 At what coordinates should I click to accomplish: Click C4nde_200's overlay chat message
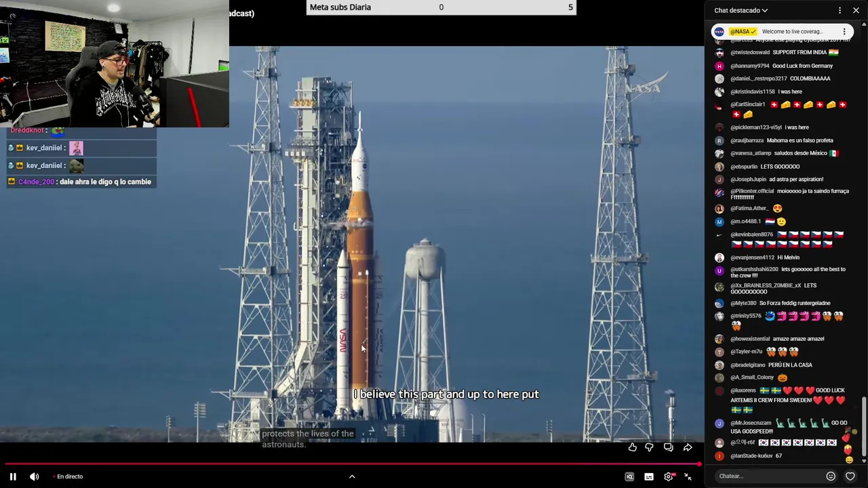81,182
